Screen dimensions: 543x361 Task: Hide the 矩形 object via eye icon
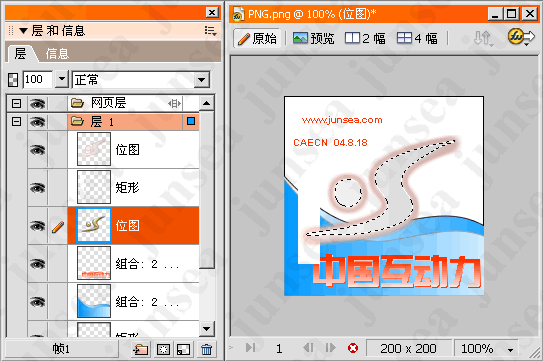[37, 188]
